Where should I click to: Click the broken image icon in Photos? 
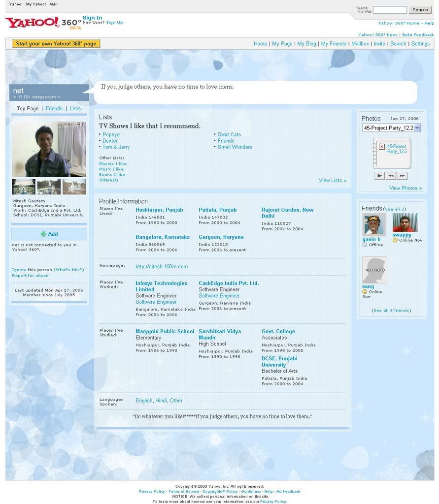[382, 147]
